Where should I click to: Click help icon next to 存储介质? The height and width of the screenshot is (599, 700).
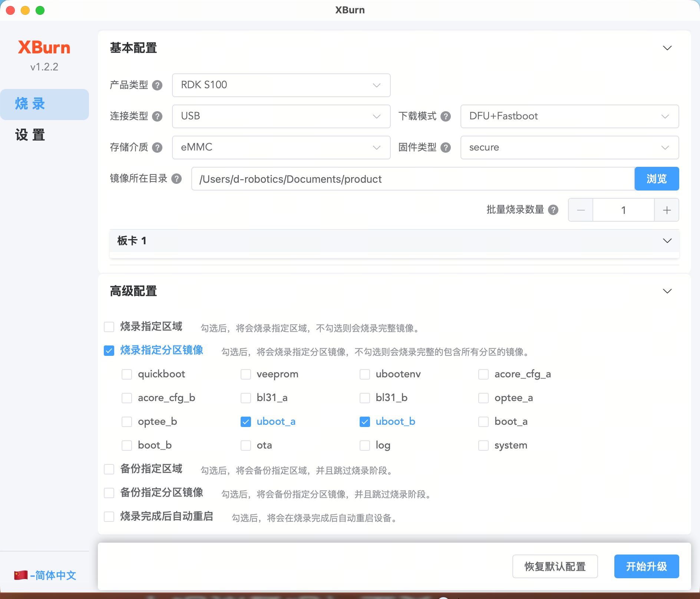pyautogui.click(x=157, y=148)
